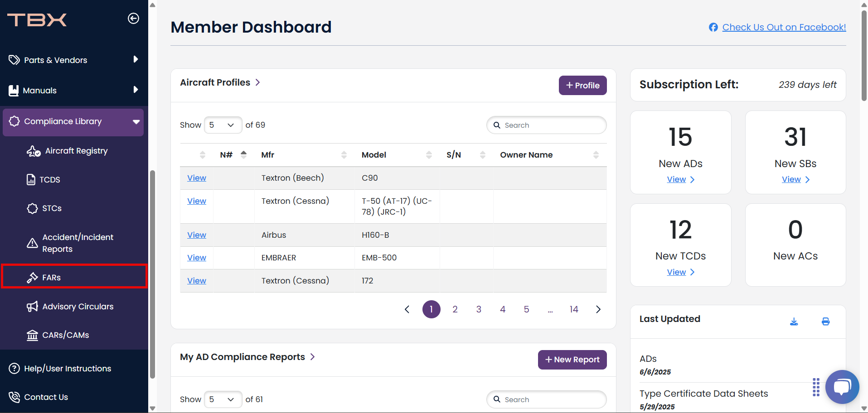
Task: Open My AD Compliance Reports header chevron
Action: click(312, 357)
